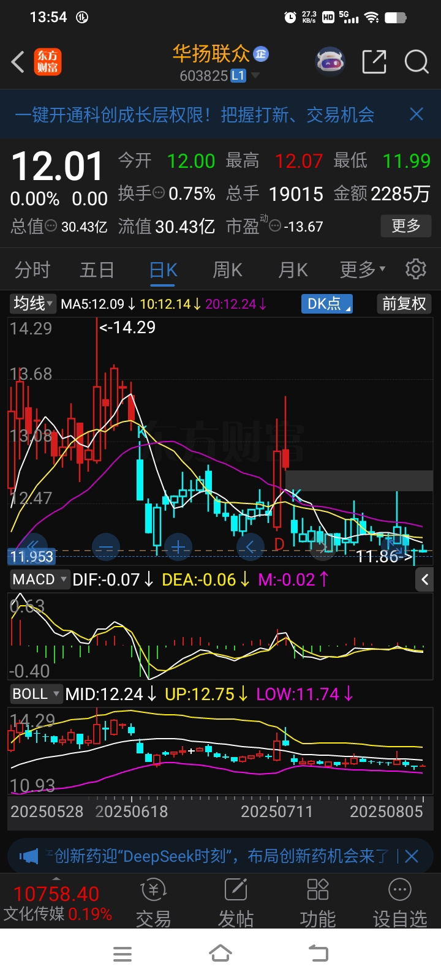This screenshot has width=441, height=980.
Task: Tap the 换手 info circle icon
Action: (159, 193)
